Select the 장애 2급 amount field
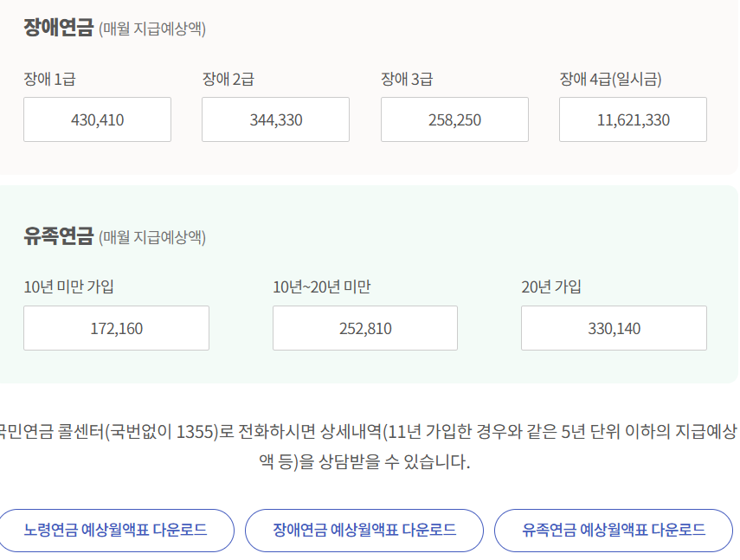Image resolution: width=740 pixels, height=560 pixels. click(275, 119)
